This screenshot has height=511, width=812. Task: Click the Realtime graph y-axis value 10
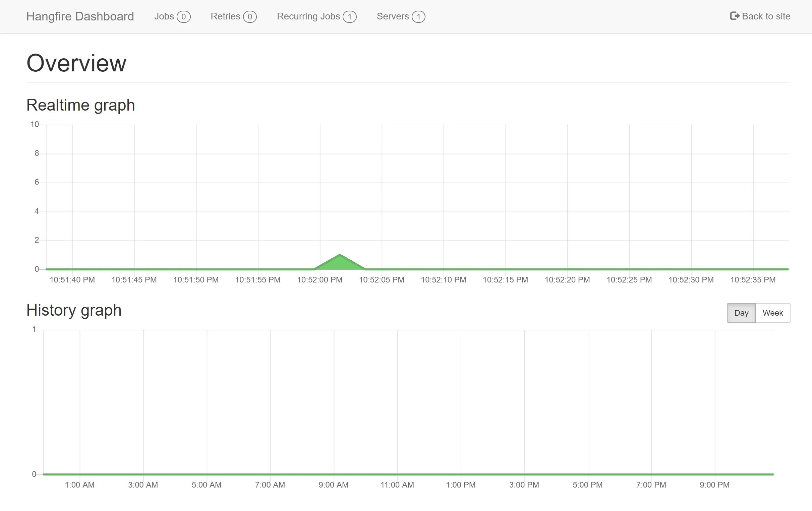35,124
